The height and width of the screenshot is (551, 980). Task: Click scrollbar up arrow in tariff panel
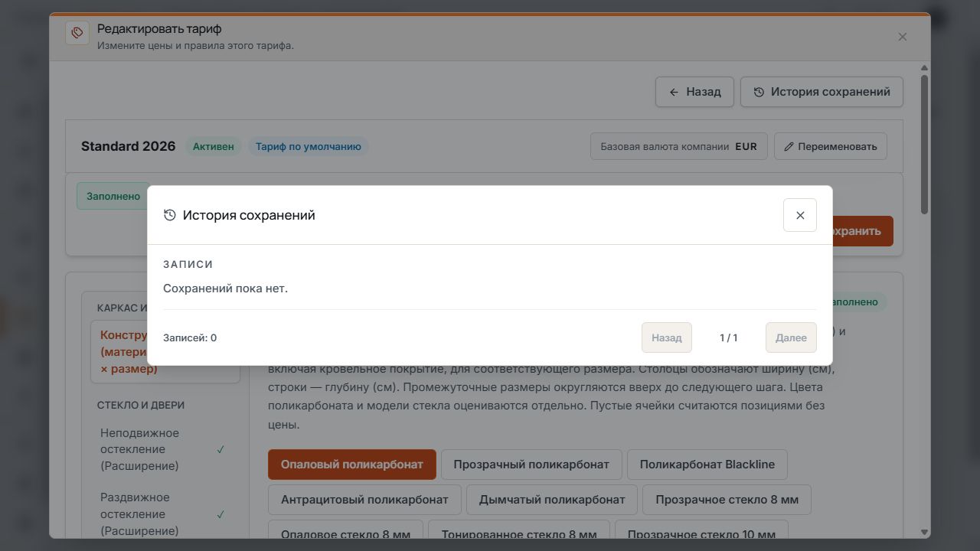(924, 68)
